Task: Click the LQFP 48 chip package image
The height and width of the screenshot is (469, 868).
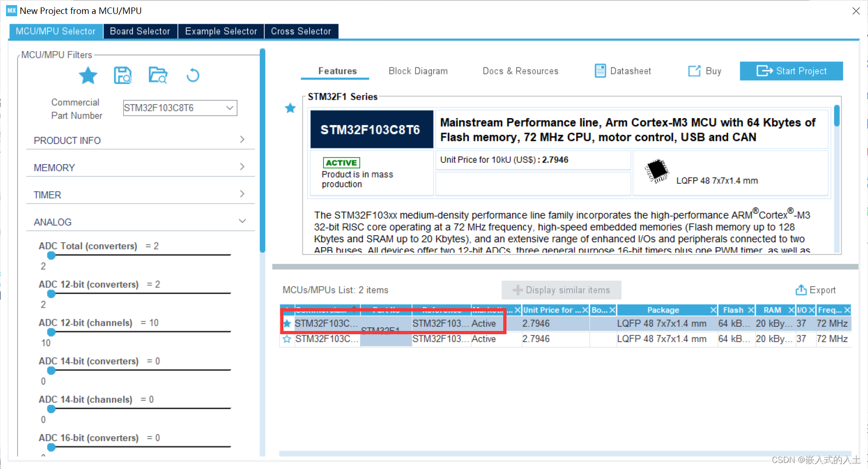Action: [x=657, y=171]
